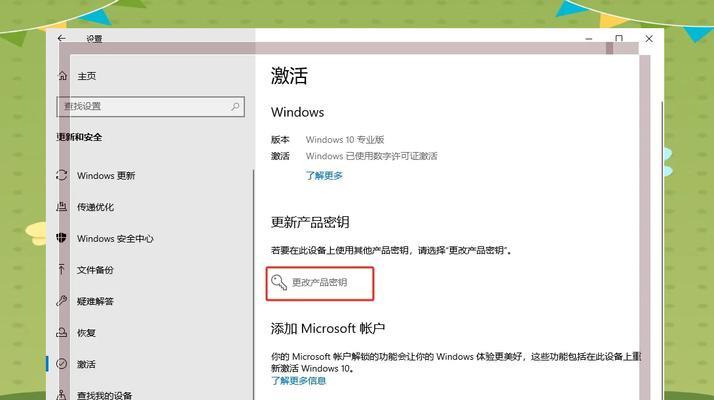Click the 设置 window title
Image resolution: width=714 pixels, height=400 pixels.
[x=94, y=39]
